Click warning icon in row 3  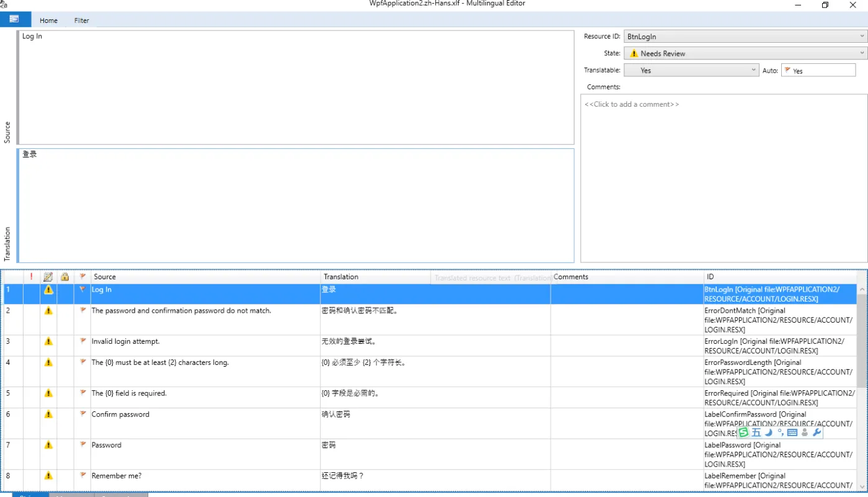[48, 341]
